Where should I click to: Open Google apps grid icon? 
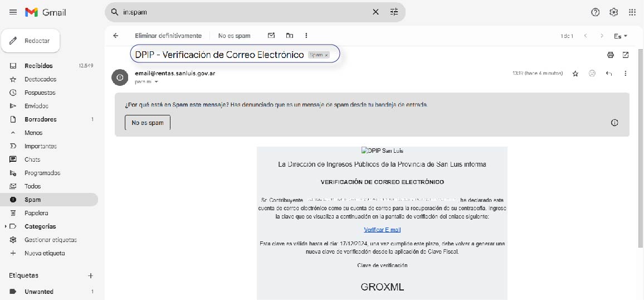click(x=632, y=12)
